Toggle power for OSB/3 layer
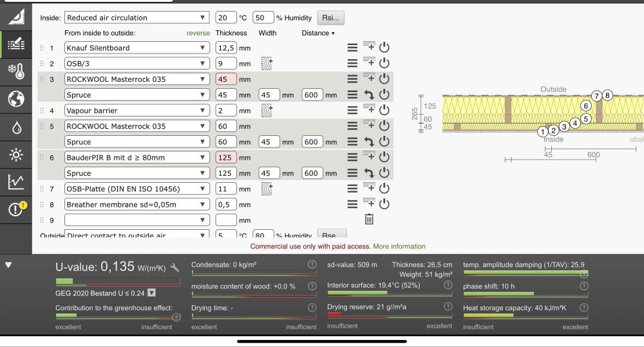 (x=384, y=63)
